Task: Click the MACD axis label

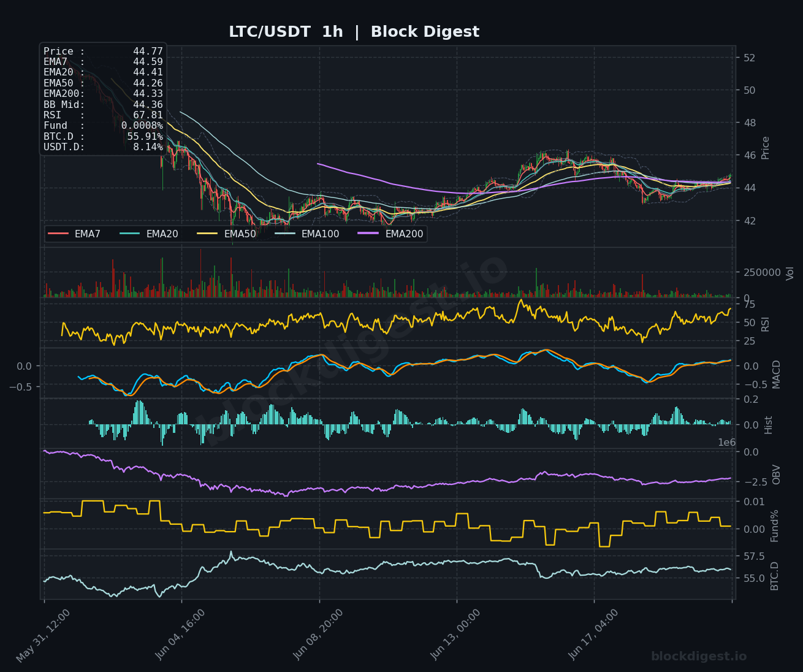Action: click(777, 374)
